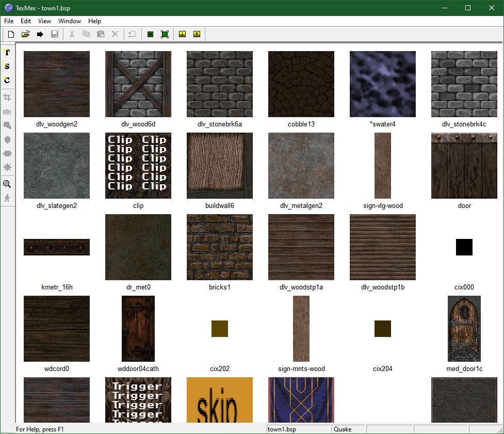Click the 'C' icon in left sidebar
The image size is (504, 434).
coord(7,80)
